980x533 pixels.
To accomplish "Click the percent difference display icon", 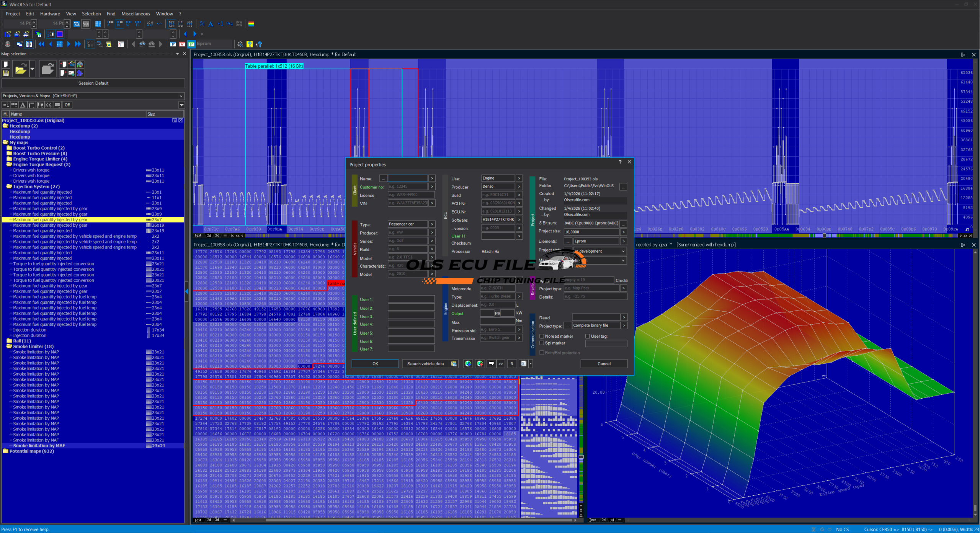I will coord(202,24).
